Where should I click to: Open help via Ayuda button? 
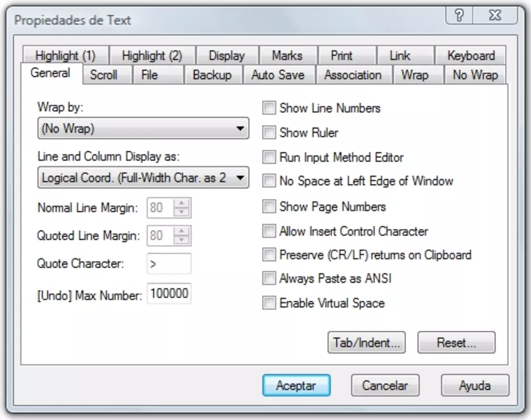click(475, 385)
